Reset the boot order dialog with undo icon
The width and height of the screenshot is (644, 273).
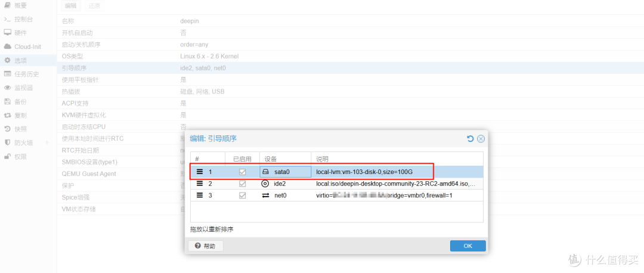pos(470,139)
